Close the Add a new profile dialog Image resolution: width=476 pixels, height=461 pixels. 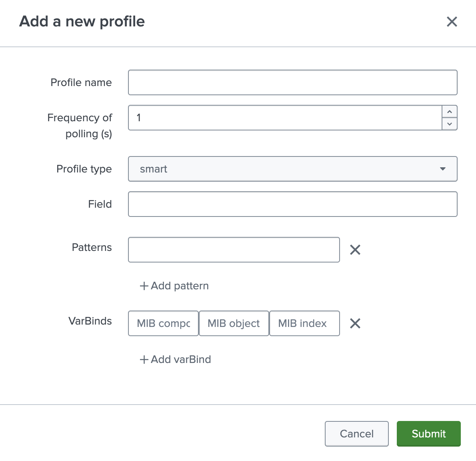tap(452, 22)
